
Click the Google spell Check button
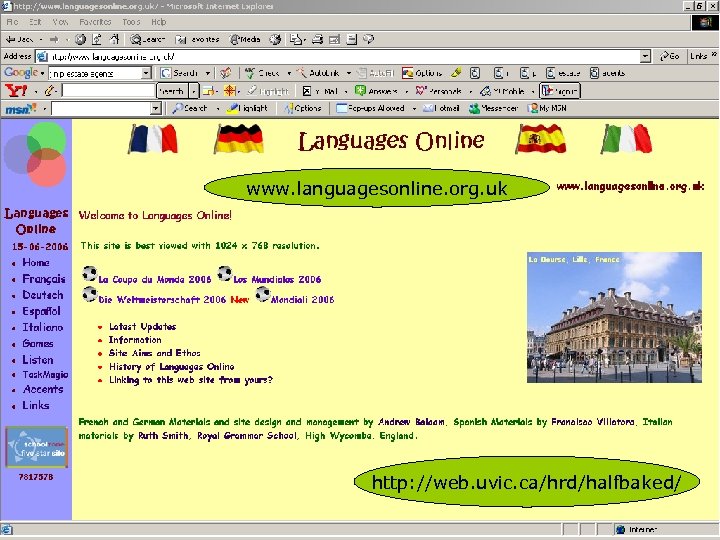(262, 73)
